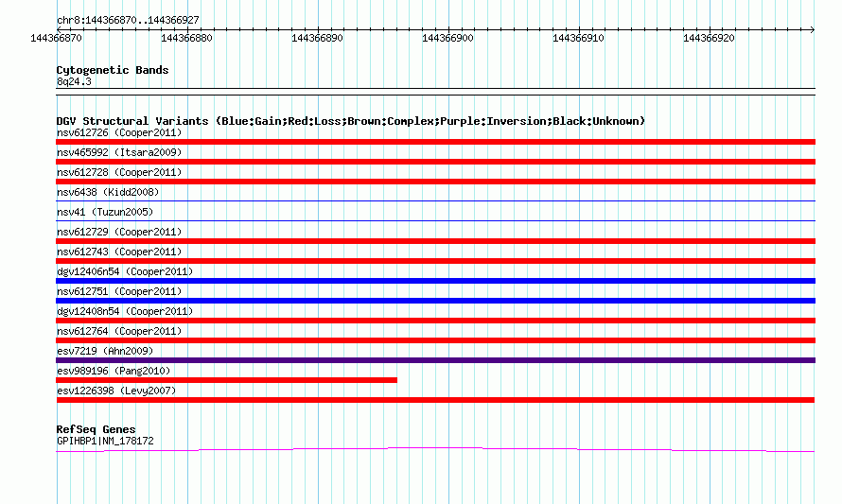Click the right arrowhead of the ruler
This screenshot has height=504, width=842.
point(813,29)
